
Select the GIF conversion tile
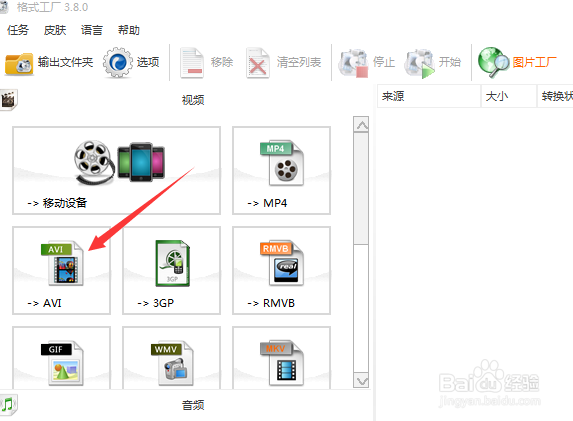pos(61,357)
